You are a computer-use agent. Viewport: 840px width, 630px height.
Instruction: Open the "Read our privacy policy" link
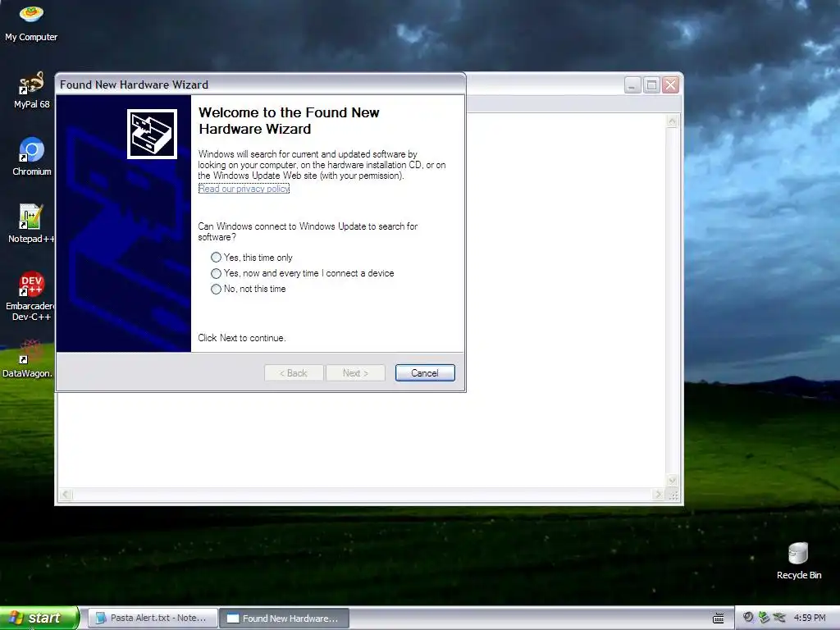244,189
